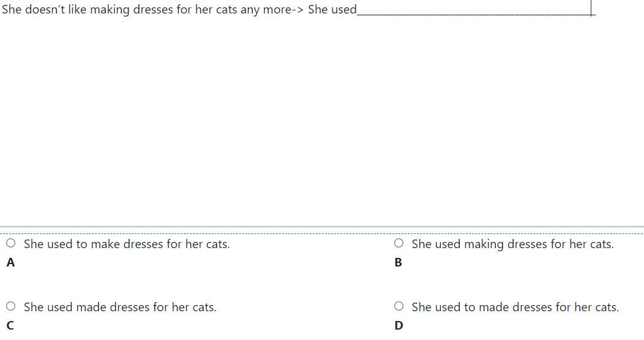
Task: Click answer text 'She used making dresses'
Action: [512, 244]
